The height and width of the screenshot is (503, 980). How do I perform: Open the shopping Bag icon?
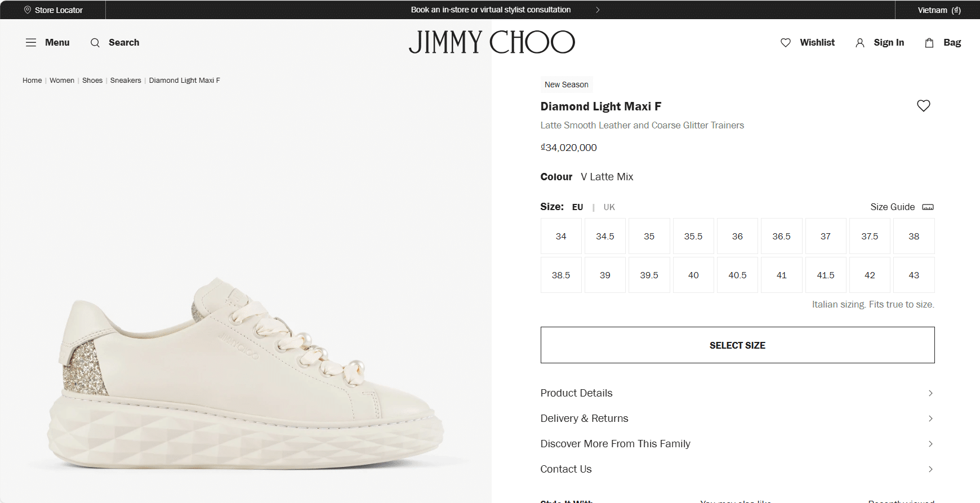(x=929, y=43)
